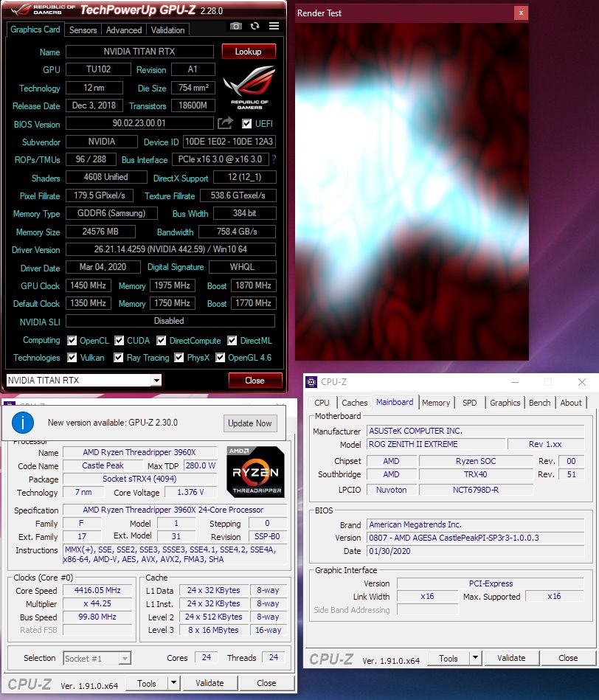Click the BIOS Version field 90.02.23.00.01
This screenshot has height=700, width=599.
coord(139,123)
